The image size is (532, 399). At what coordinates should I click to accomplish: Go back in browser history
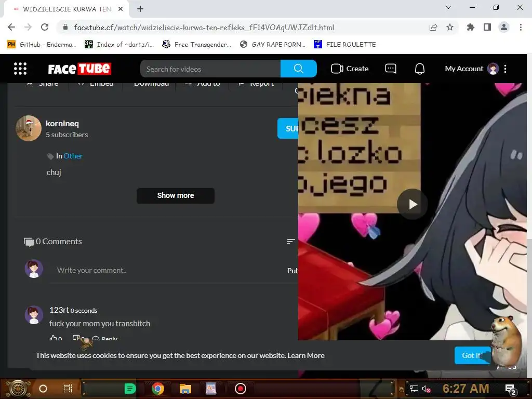click(11, 27)
